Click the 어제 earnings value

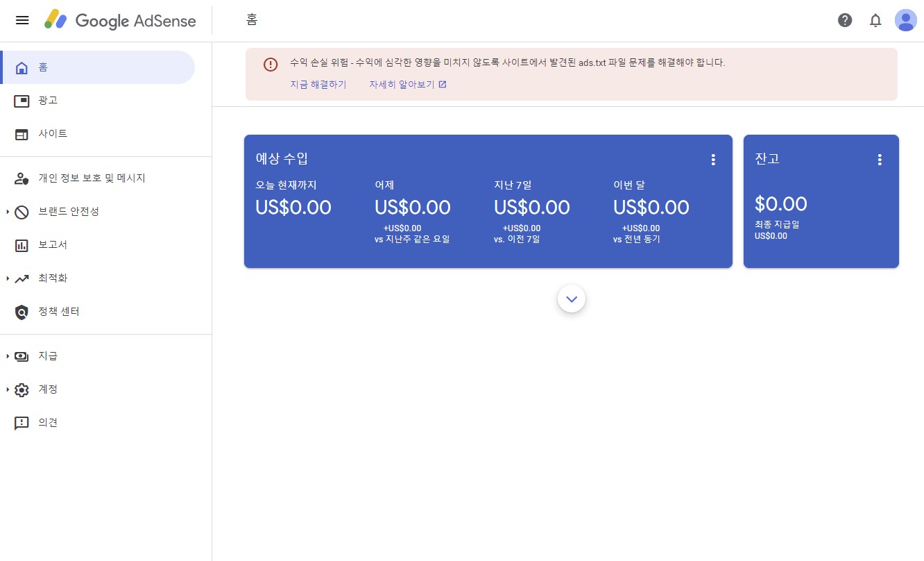coord(413,208)
